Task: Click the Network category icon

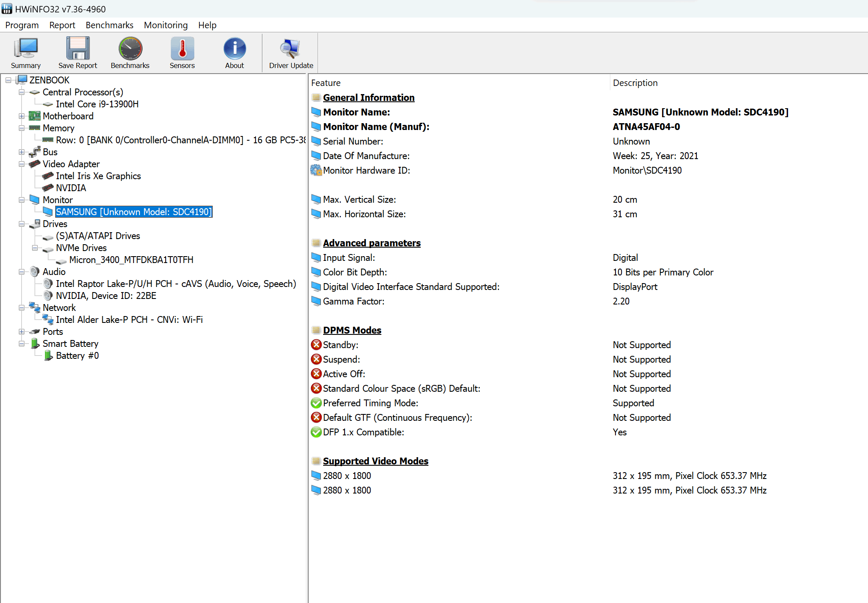Action: [x=34, y=307]
